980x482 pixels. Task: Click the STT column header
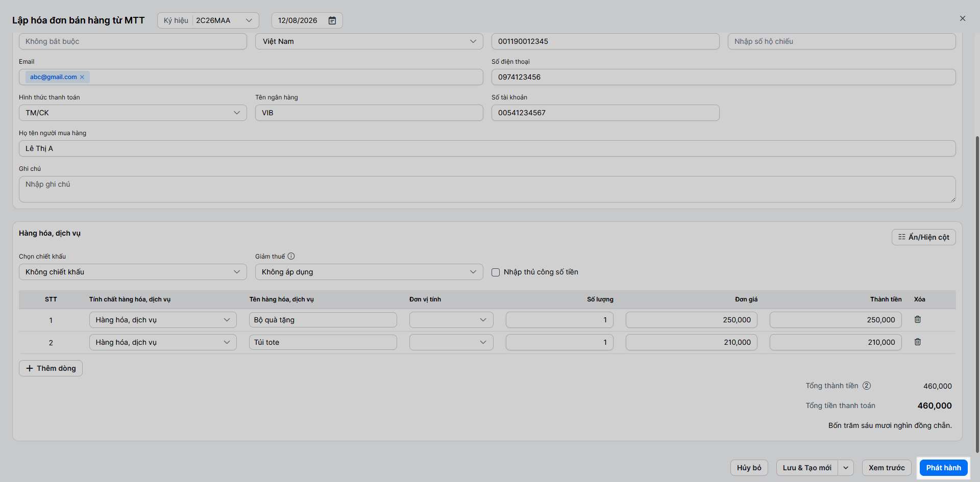51,299
